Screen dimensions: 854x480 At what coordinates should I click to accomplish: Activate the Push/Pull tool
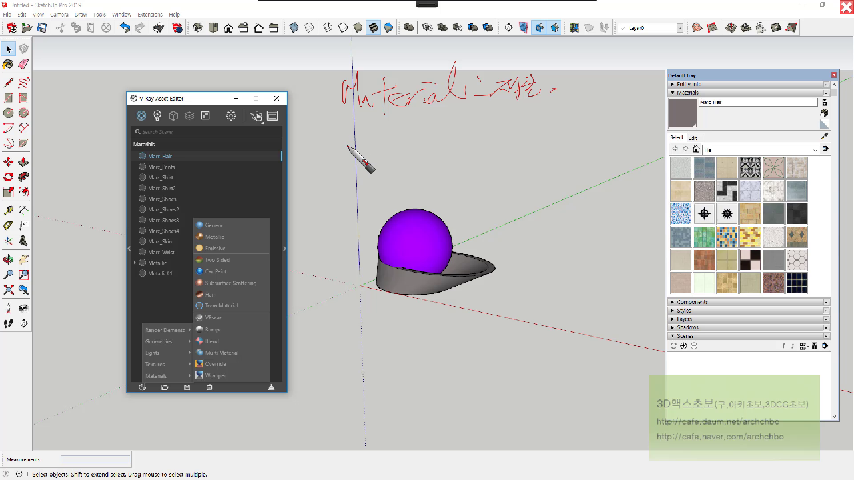coord(23,162)
